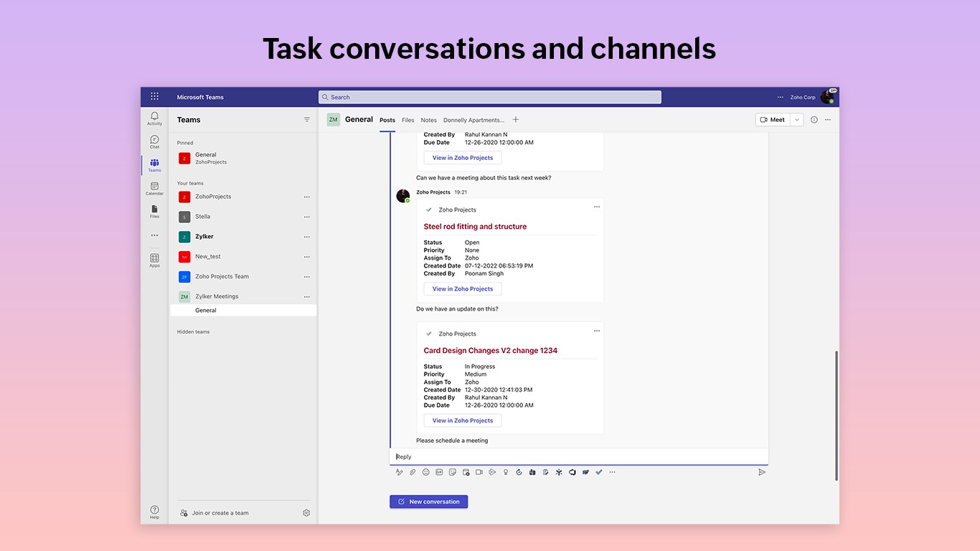Open the emoji picker
The height and width of the screenshot is (551, 980).
click(x=426, y=472)
